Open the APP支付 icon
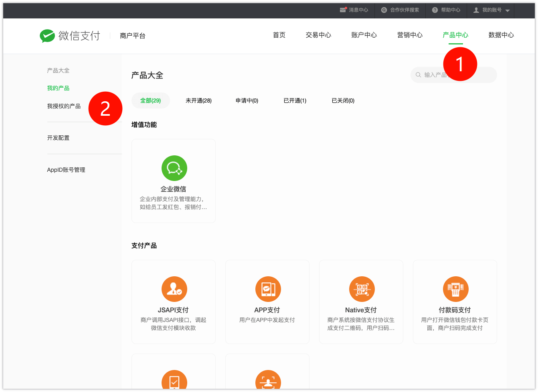Viewport: 538px width, 392px height. (268, 289)
